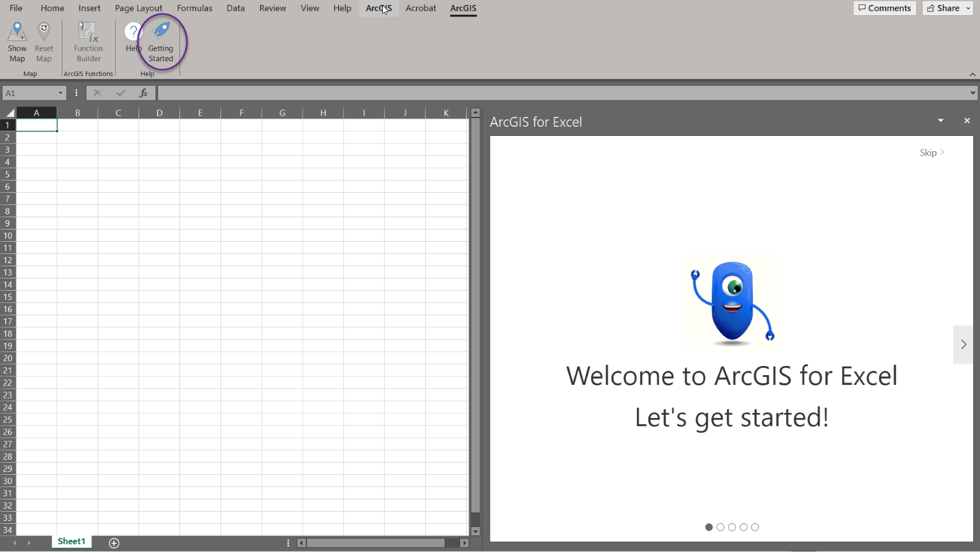Click the formula bar options dots
Screen dimensions: 980x552
(76, 93)
